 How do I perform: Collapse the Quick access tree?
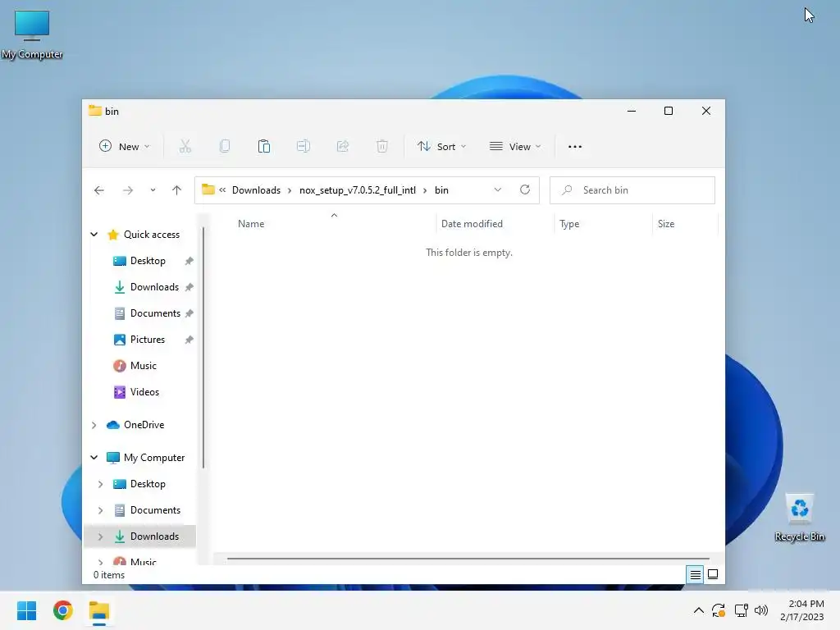coord(94,234)
